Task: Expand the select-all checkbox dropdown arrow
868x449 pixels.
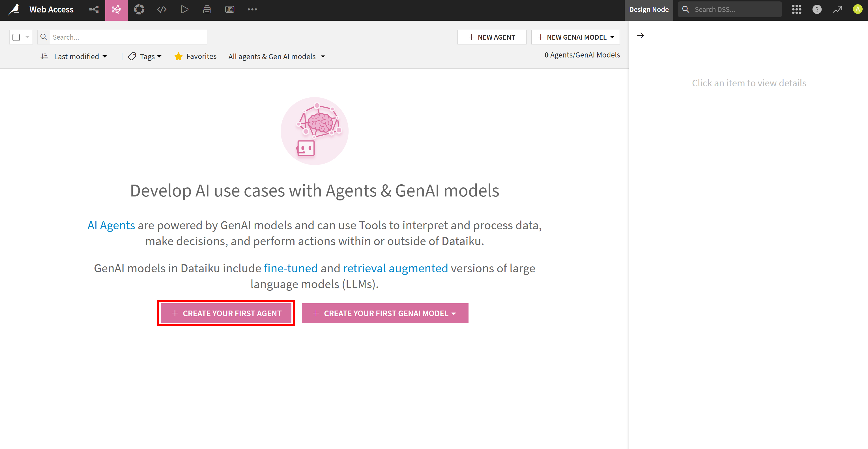Action: [27, 37]
